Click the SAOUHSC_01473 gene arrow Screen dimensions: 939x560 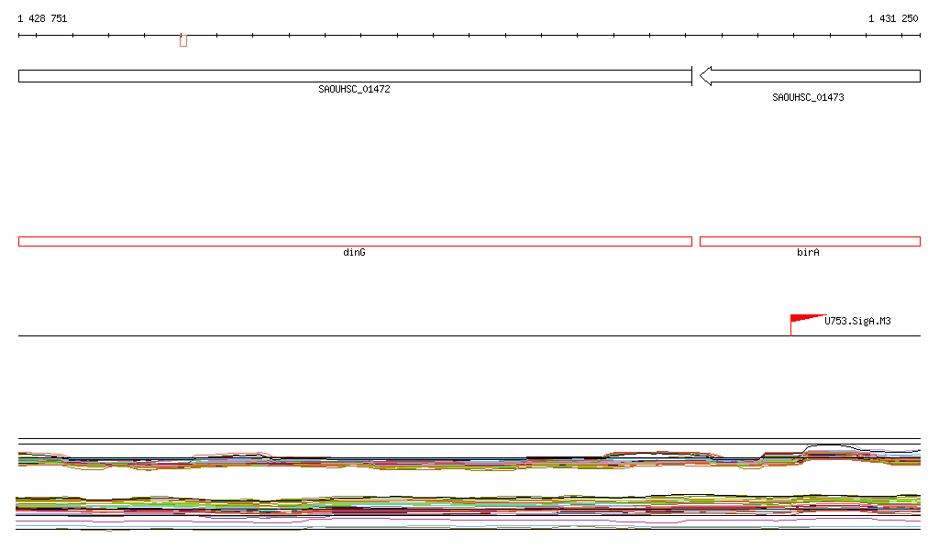(x=810, y=76)
